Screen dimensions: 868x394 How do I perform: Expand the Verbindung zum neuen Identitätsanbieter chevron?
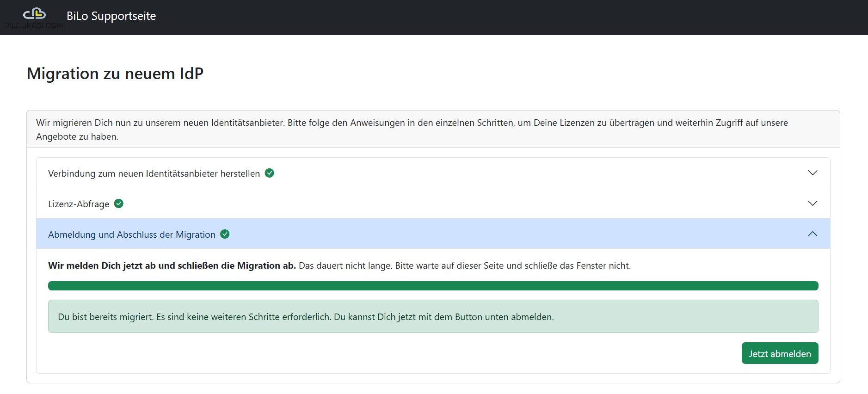tap(813, 173)
